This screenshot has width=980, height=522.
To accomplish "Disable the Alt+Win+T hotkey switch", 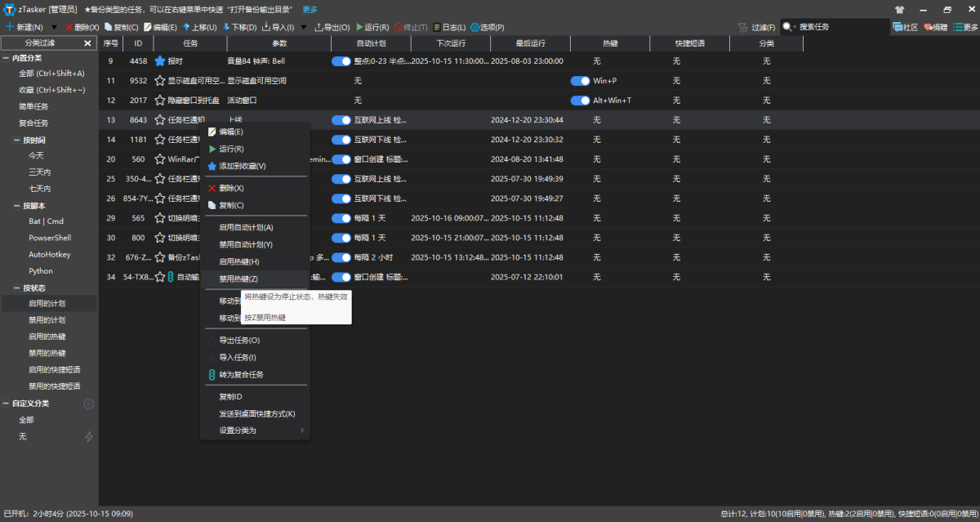I will 580,100.
